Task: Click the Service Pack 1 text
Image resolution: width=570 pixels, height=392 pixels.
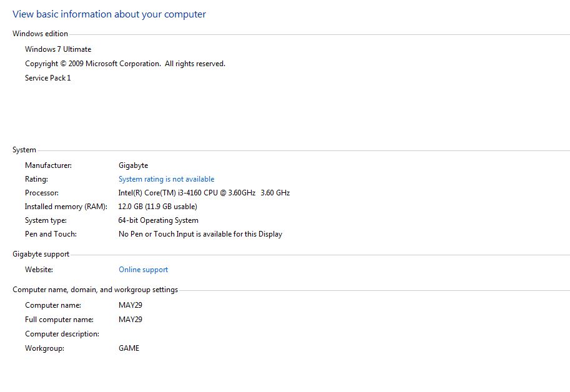Action: (x=48, y=78)
